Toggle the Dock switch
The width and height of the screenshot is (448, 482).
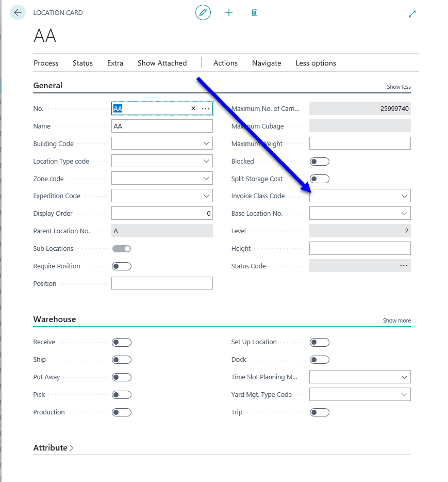320,360
